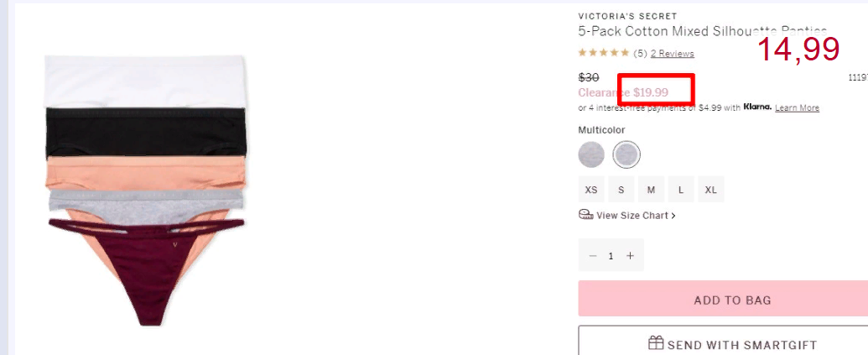Click the quantity value field

click(611, 256)
